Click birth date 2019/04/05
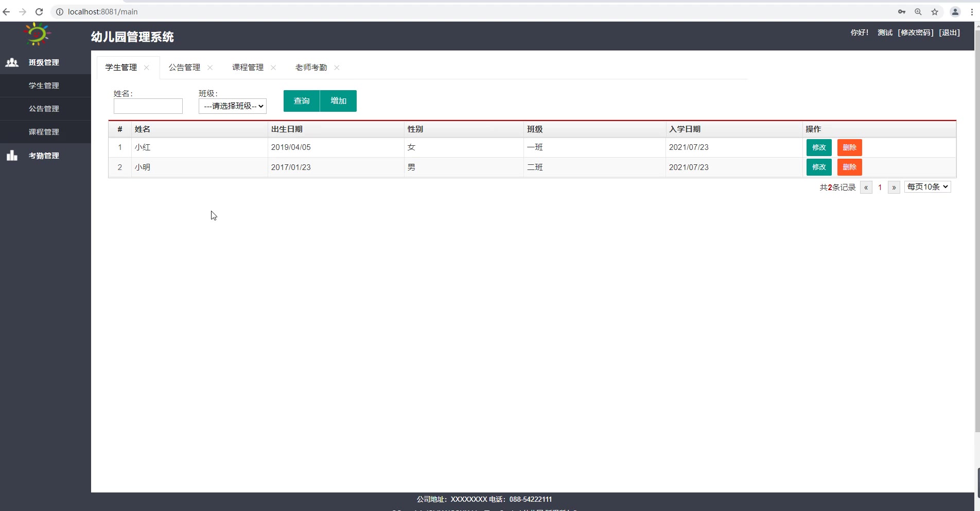The width and height of the screenshot is (980, 511). tap(291, 147)
